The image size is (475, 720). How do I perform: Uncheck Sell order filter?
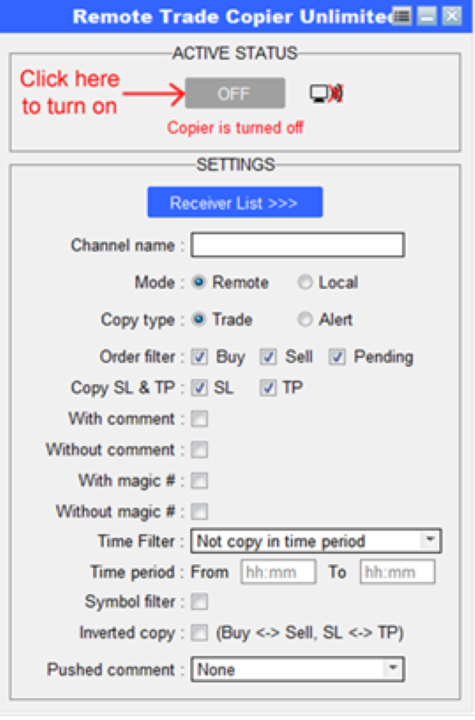coord(268,357)
